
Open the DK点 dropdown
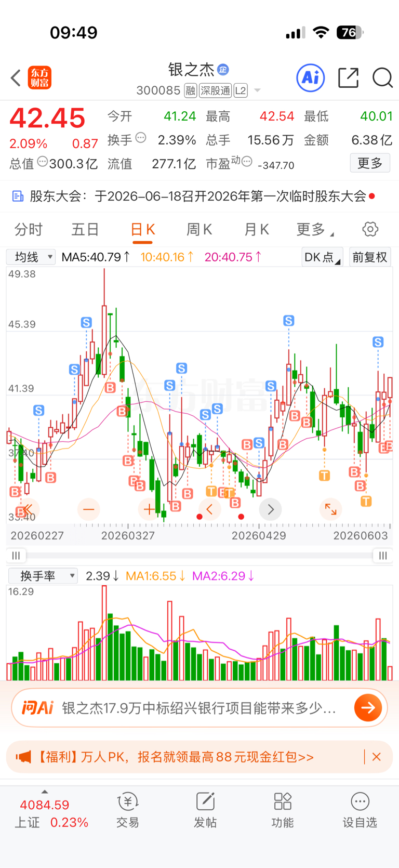tap(322, 257)
